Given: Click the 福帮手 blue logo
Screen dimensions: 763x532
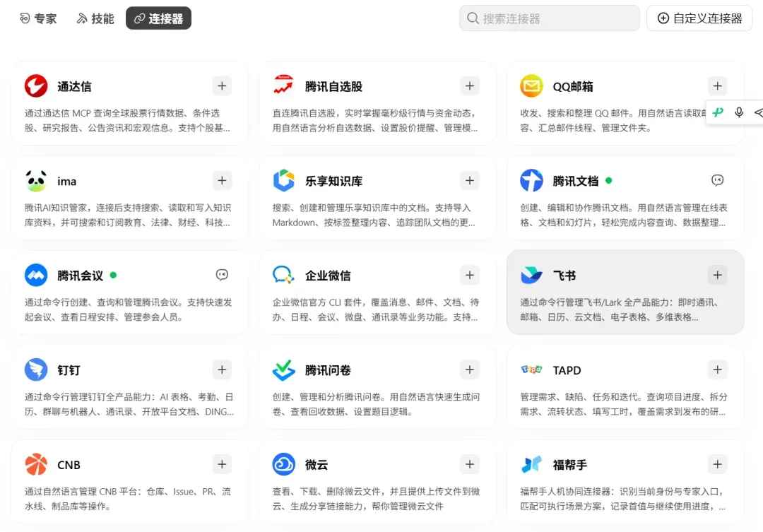Looking at the screenshot, I should [x=531, y=464].
